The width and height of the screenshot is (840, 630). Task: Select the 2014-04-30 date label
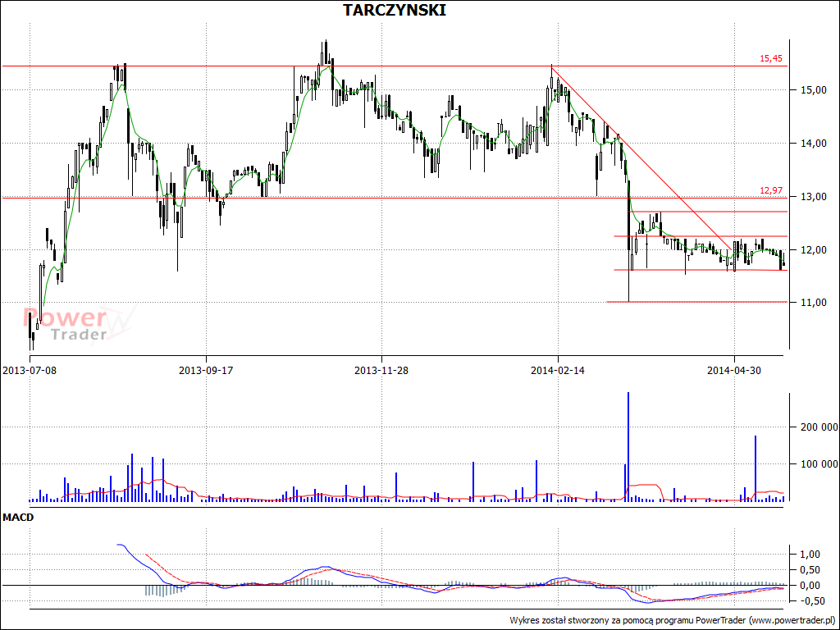coord(734,370)
